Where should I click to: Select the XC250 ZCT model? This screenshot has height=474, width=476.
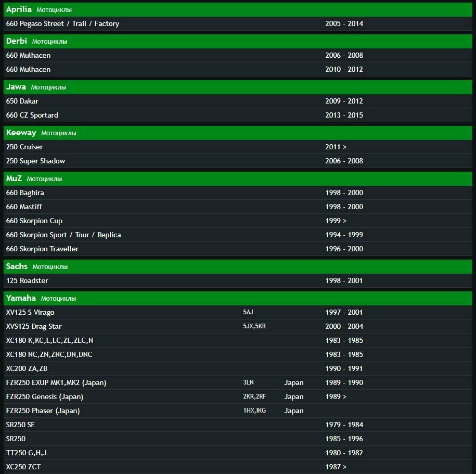[23, 467]
